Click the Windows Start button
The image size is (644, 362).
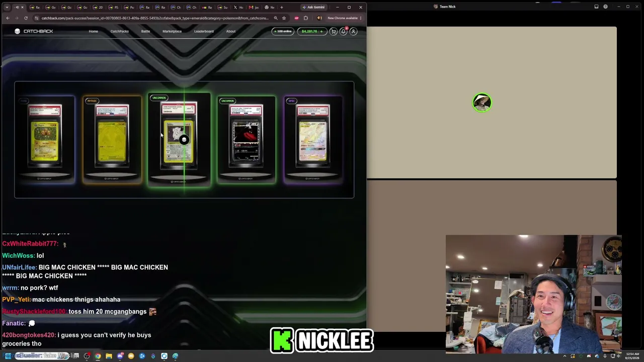pos(8,356)
